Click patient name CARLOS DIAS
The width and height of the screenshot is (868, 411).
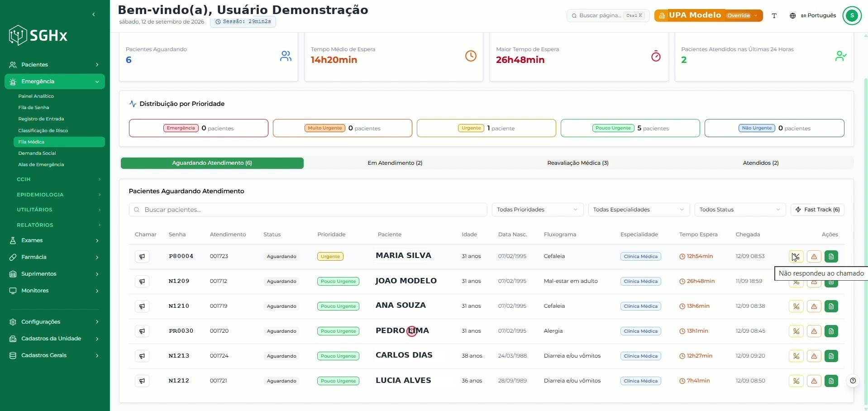[x=404, y=355]
